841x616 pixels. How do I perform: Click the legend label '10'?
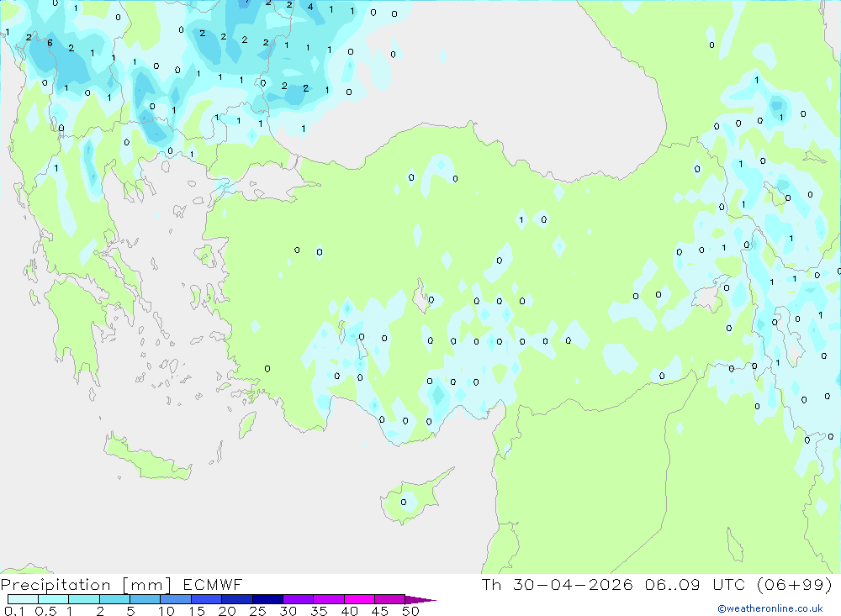pyautogui.click(x=167, y=611)
